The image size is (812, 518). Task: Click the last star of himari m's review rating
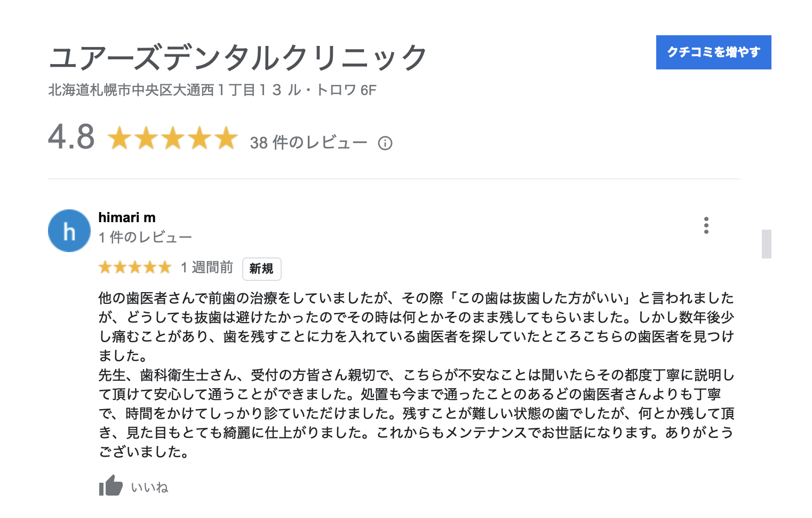pos(164,267)
